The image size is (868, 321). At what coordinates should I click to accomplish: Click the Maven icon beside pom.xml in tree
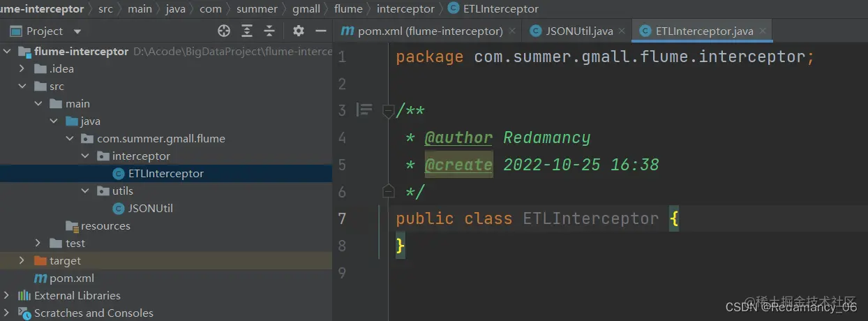40,278
